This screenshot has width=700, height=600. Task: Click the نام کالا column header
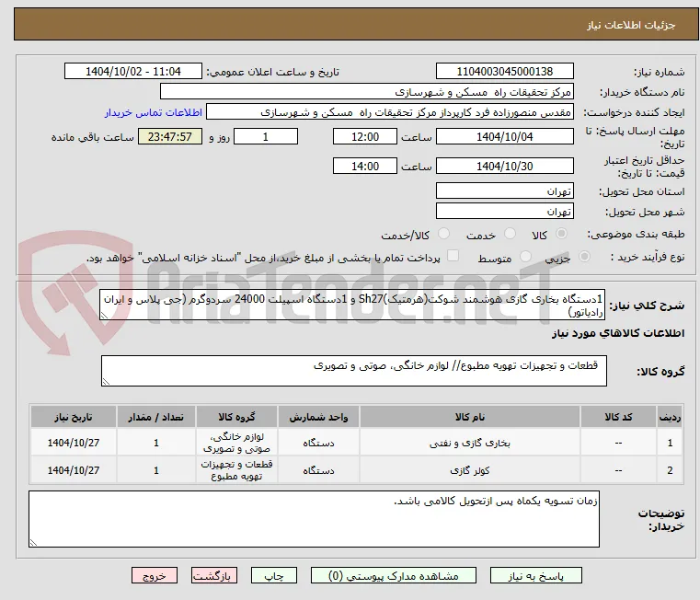coord(470,417)
